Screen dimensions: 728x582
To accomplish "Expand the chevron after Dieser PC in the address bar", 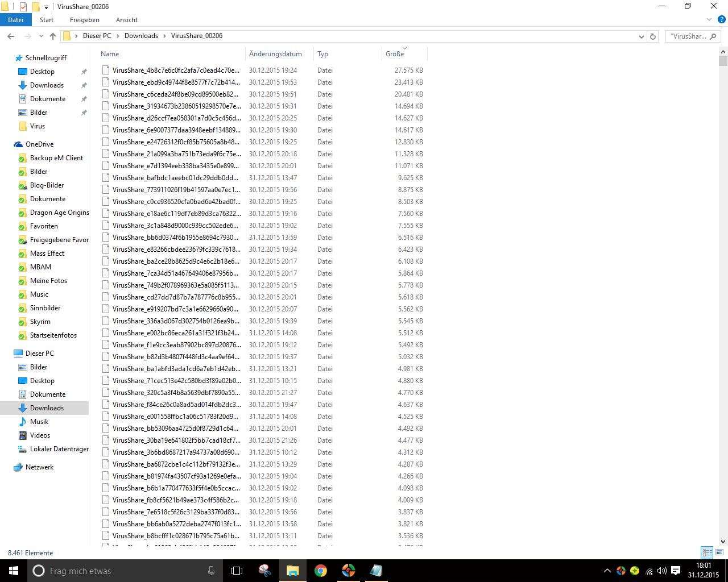I will 118,36.
